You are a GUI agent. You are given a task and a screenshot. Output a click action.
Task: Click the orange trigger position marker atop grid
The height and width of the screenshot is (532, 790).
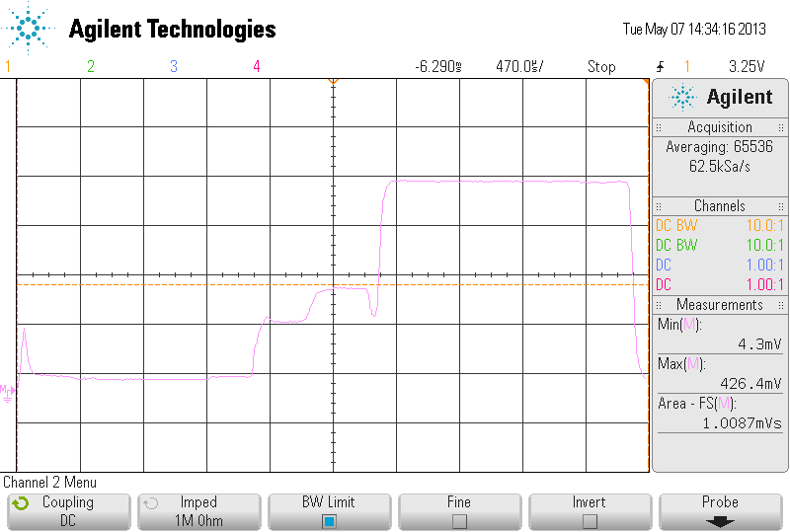pyautogui.click(x=333, y=81)
